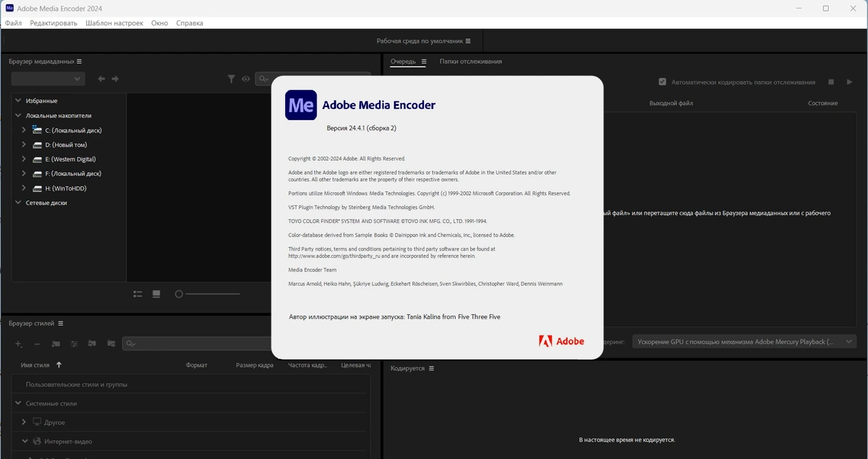Collapse the Сетевые диски section
Image resolution: width=868 pixels, height=459 pixels.
[x=18, y=203]
